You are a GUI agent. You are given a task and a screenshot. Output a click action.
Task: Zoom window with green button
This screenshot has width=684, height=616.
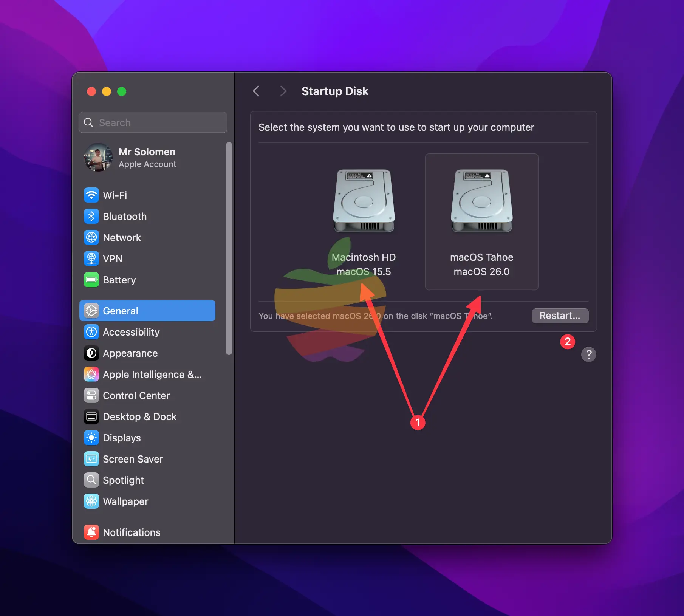(x=122, y=91)
